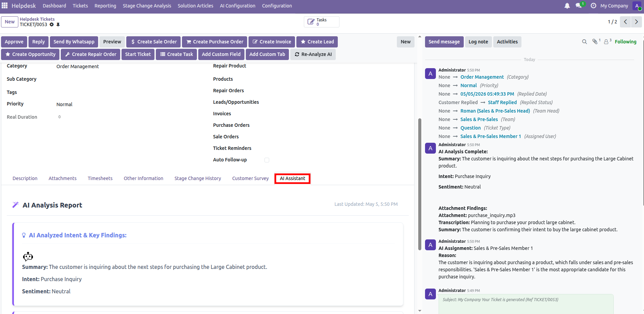Open the Dashboard menu
Image resolution: width=644 pixels, height=314 pixels.
tap(54, 6)
